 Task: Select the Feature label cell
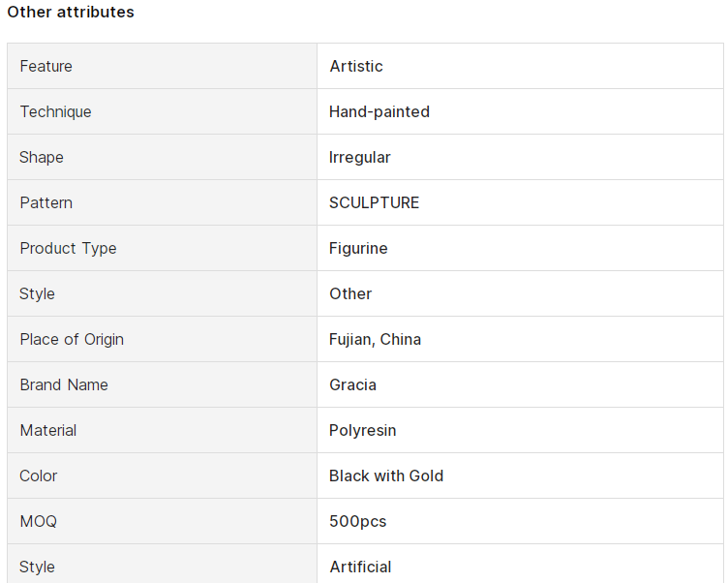(162, 66)
